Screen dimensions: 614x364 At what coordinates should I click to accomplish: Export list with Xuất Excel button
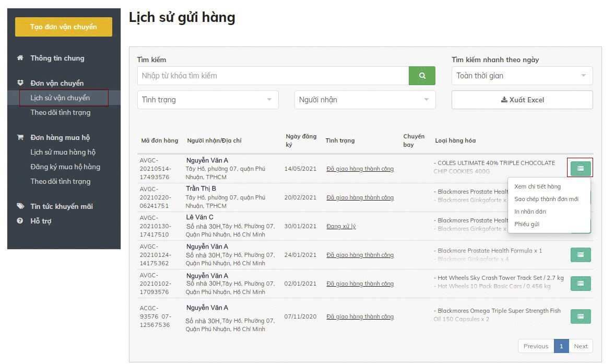click(522, 100)
